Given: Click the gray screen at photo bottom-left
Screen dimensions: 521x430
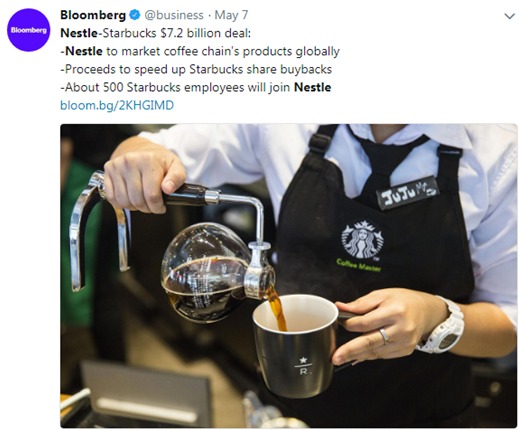Looking at the screenshot, I should tap(147, 393).
